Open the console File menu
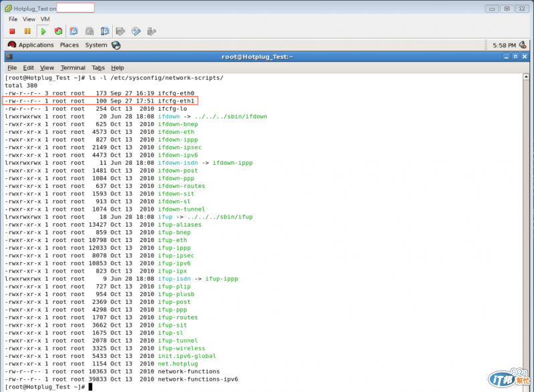The width and height of the screenshot is (534, 392). [x=13, y=19]
